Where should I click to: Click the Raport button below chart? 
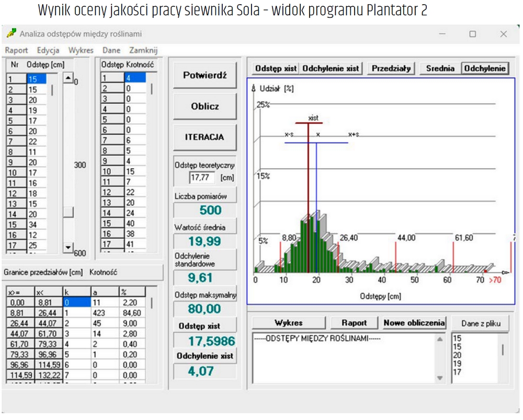(x=354, y=323)
